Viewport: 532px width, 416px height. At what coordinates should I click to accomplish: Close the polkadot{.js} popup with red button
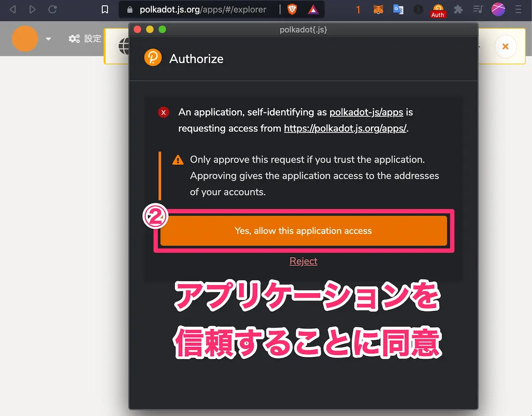coord(137,29)
